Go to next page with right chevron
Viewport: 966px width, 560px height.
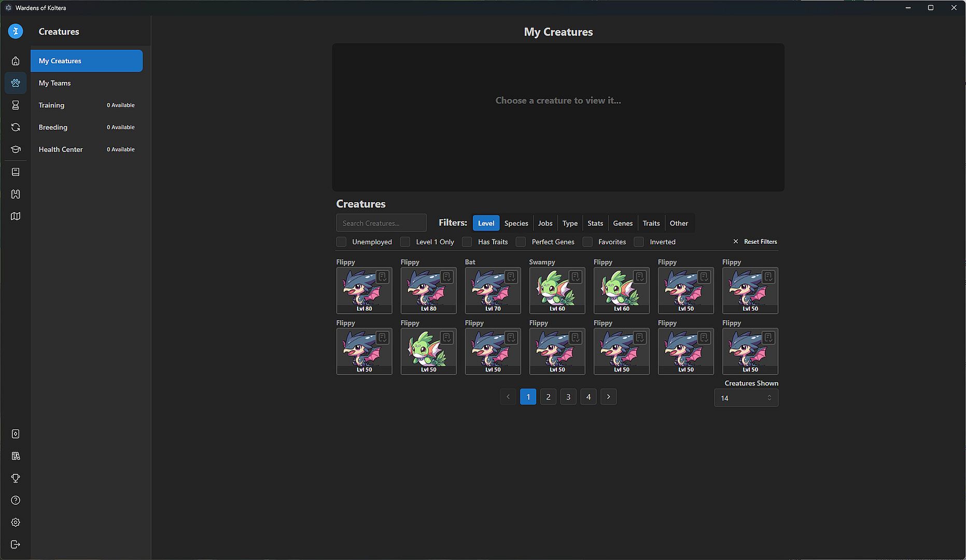point(608,397)
